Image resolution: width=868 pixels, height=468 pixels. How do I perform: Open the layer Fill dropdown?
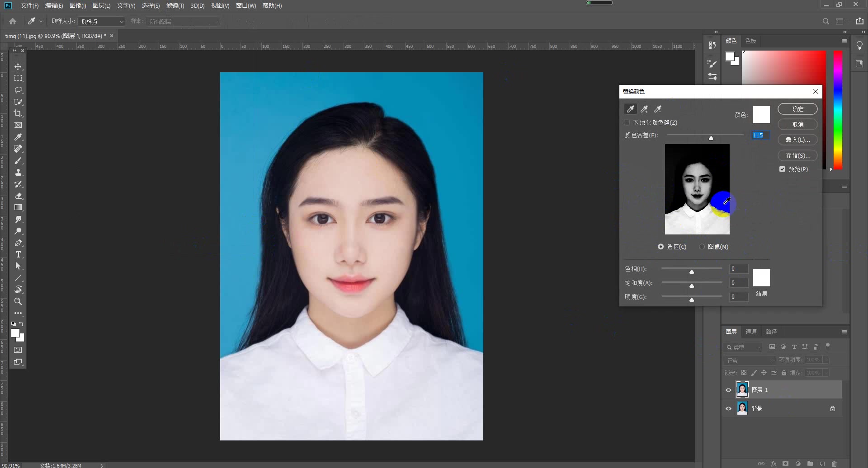pos(826,373)
